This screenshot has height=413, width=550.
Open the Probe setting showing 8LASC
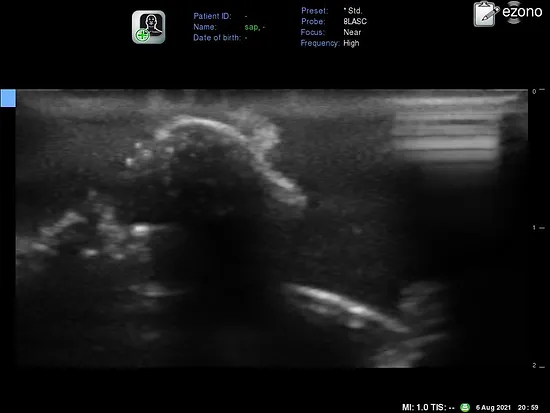[334, 21]
